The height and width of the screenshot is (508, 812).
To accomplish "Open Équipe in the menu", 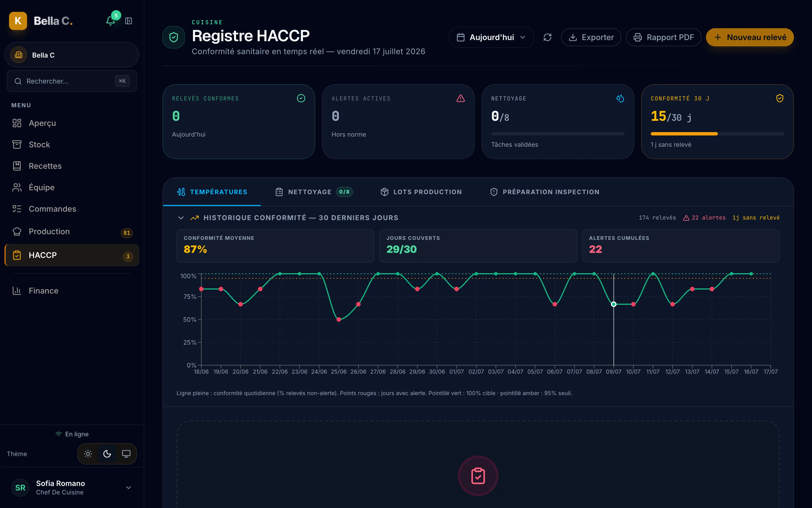I will coord(72,187).
